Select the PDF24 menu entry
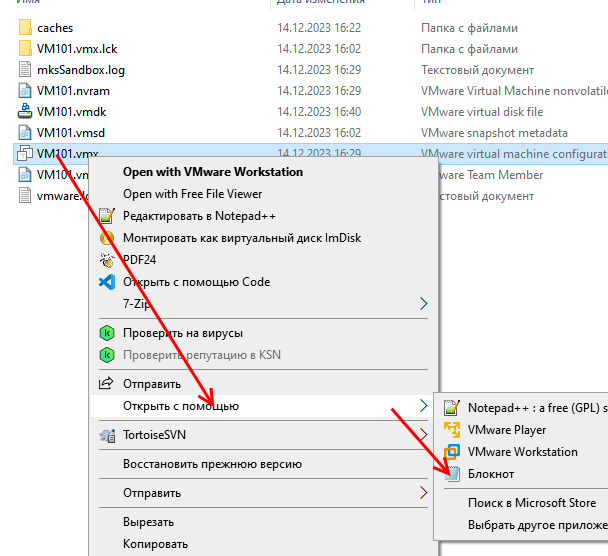This screenshot has width=608, height=556. tap(140, 260)
